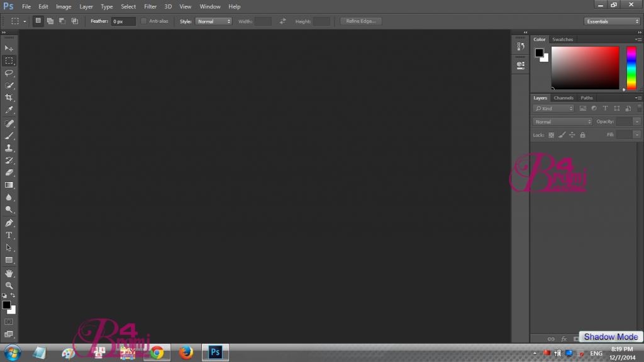This screenshot has height=362, width=644.
Task: Choose Subtract from selection mode
Action: [x=62, y=21]
